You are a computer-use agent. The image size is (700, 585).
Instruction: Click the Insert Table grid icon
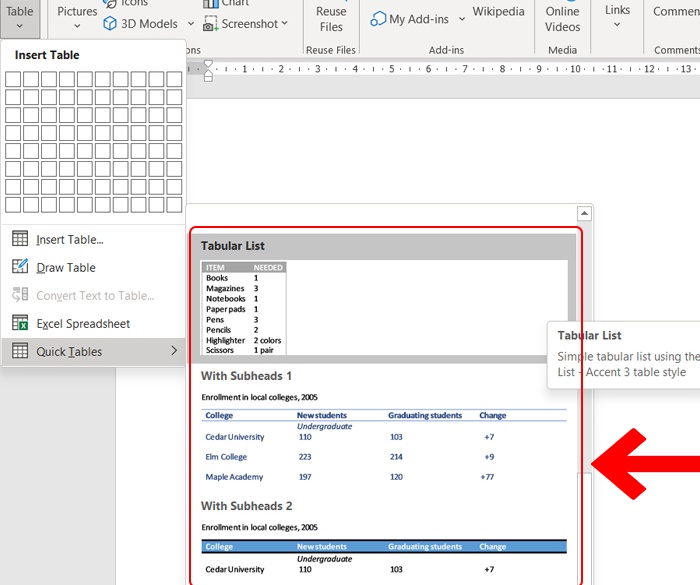(20, 238)
